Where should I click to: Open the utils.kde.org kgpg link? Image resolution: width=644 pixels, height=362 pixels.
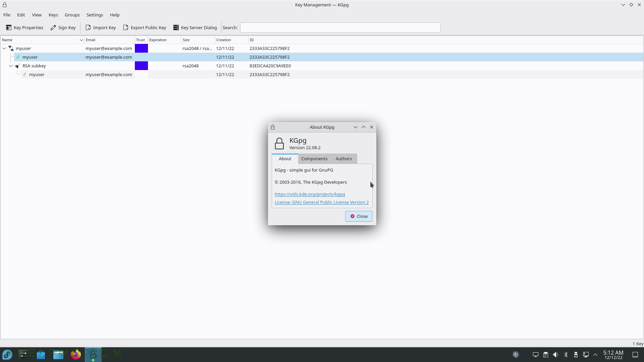pos(310,194)
